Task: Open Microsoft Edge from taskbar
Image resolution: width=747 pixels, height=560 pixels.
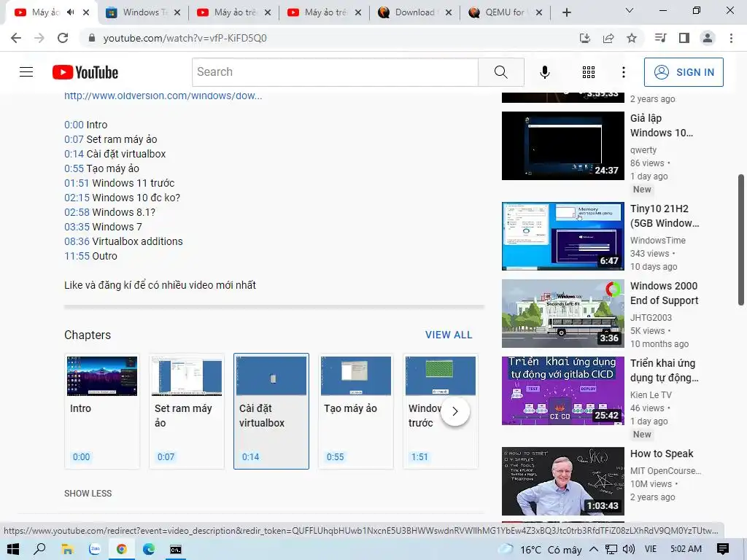Action: coord(149,549)
